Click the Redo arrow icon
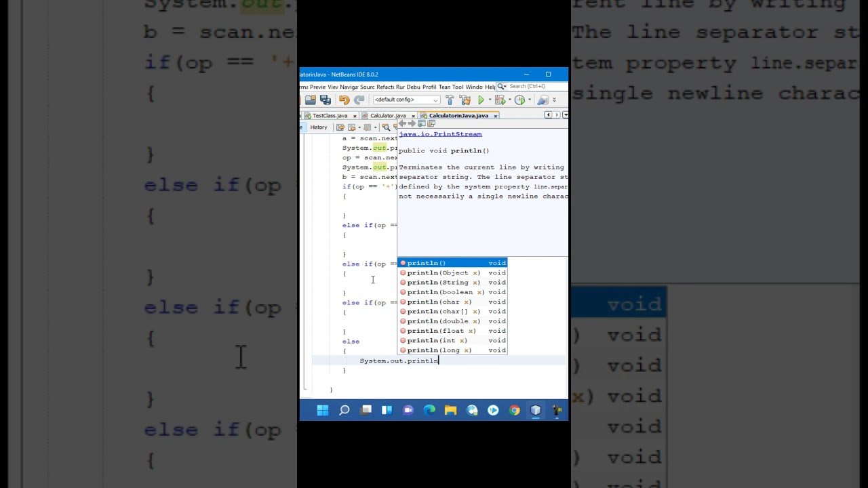 pyautogui.click(x=359, y=100)
